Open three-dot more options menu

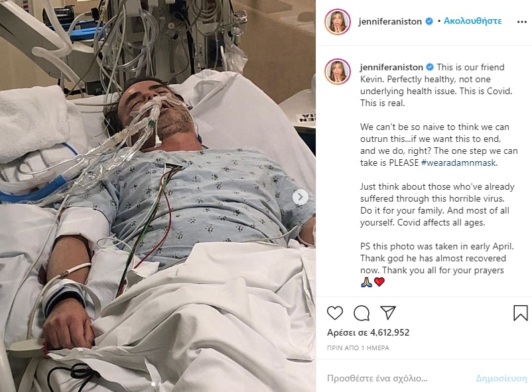(521, 22)
